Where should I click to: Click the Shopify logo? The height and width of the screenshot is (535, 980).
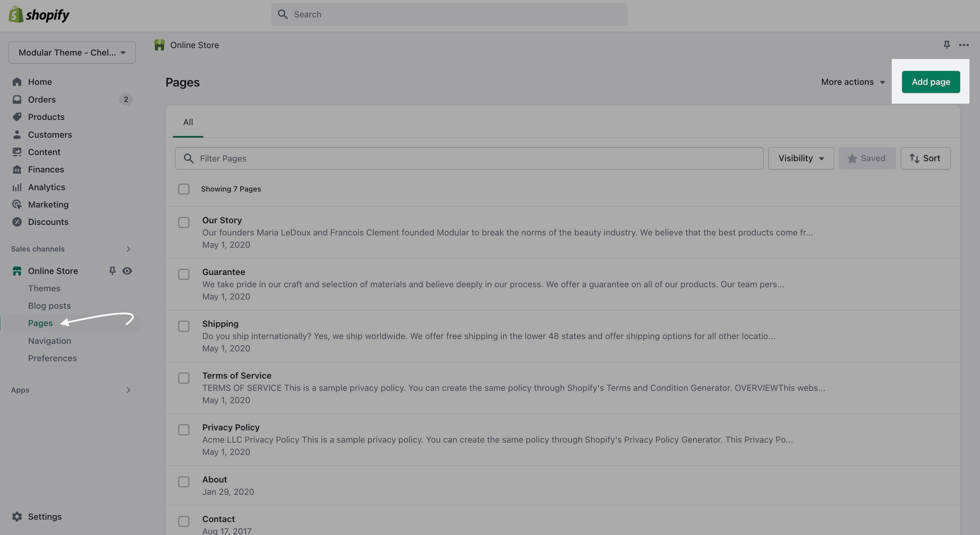click(39, 15)
